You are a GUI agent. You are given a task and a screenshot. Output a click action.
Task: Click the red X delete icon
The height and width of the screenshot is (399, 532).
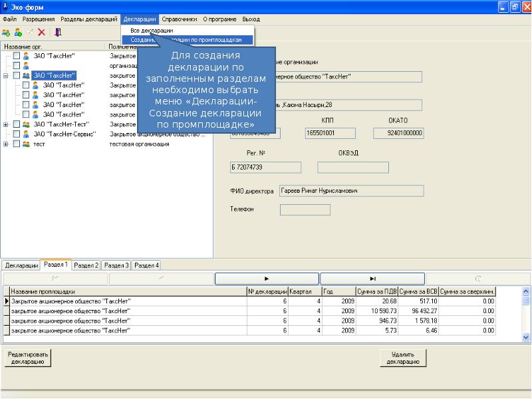[41, 32]
